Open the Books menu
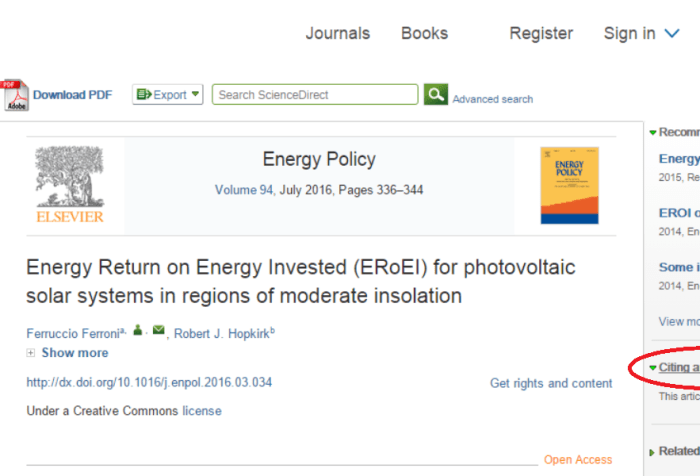 [424, 34]
